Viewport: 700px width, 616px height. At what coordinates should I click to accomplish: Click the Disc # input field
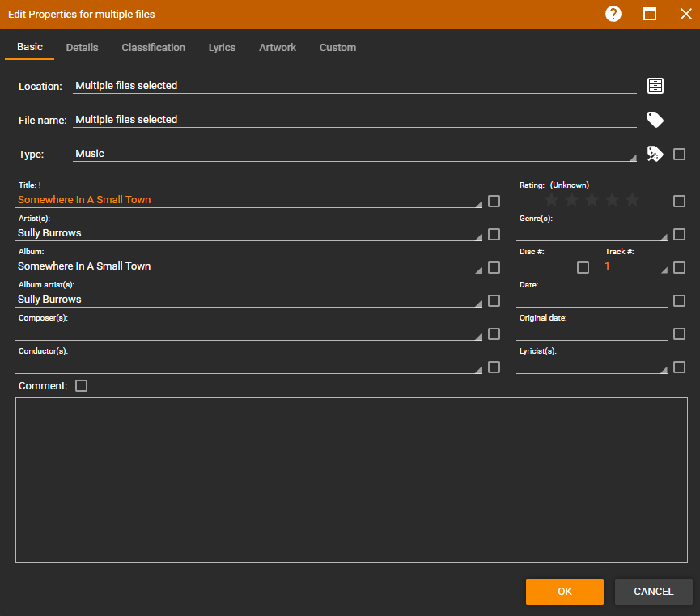[x=545, y=266]
